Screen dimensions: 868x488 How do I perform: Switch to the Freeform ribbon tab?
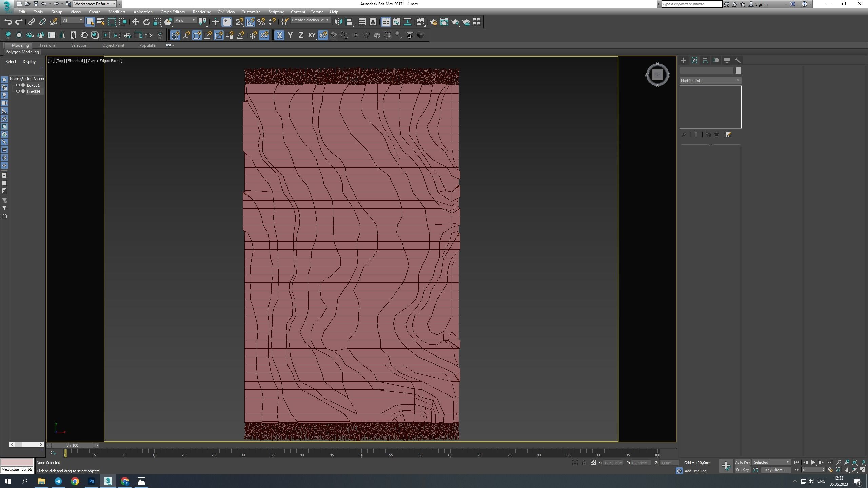[x=48, y=45]
